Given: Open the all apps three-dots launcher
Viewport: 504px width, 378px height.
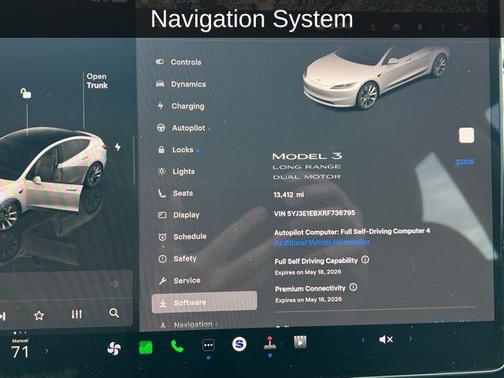Looking at the screenshot, I should tap(209, 345).
